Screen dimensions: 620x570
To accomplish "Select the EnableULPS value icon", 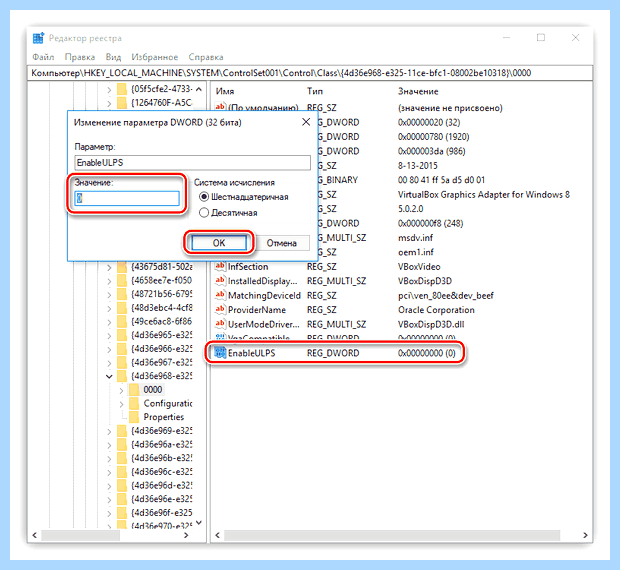I will tap(220, 352).
